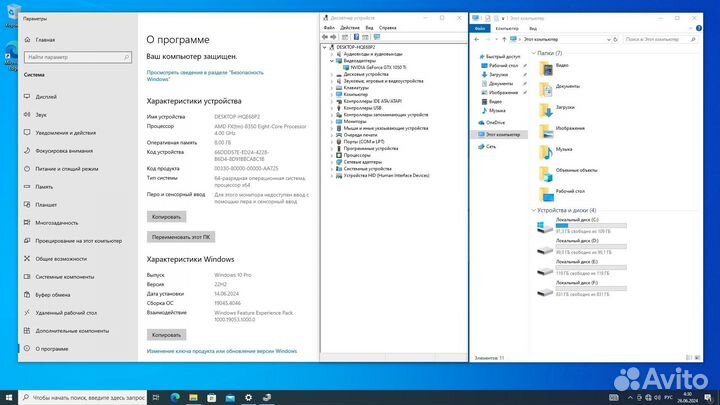Viewport: 720px width, 405px height.
Task: Expand the Keyboards category in Device Manager
Action: click(x=332, y=88)
